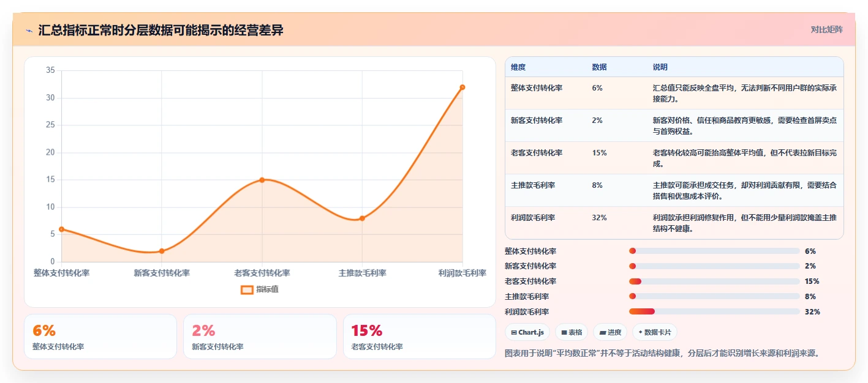Image resolution: width=868 pixels, height=383 pixels.
Task: Click the footer note starting 图表用于说明
Action: click(662, 353)
